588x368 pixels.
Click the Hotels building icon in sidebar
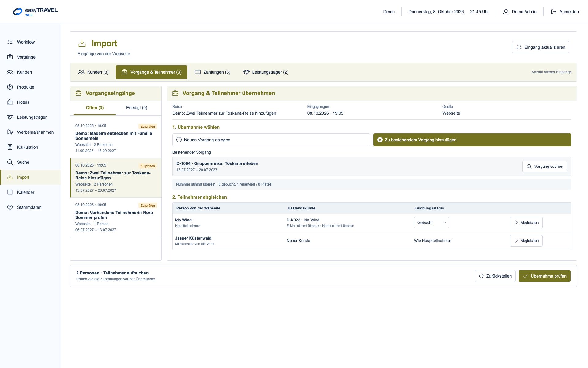click(x=10, y=102)
